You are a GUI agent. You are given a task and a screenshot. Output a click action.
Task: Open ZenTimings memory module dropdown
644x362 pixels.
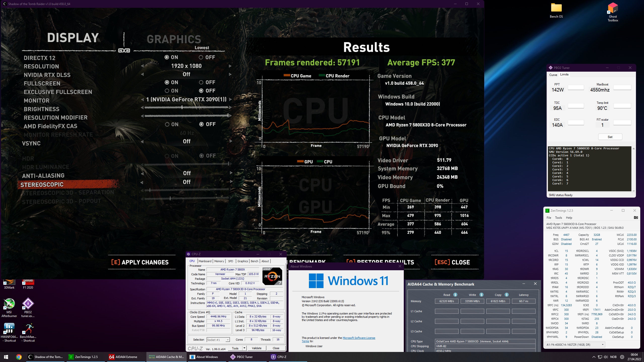click(x=575, y=345)
